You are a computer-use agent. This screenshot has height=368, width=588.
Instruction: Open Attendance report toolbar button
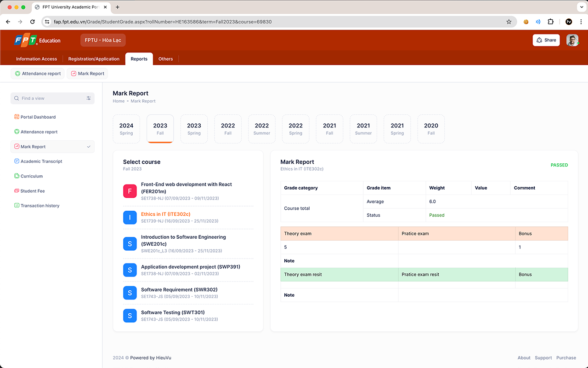(38, 74)
